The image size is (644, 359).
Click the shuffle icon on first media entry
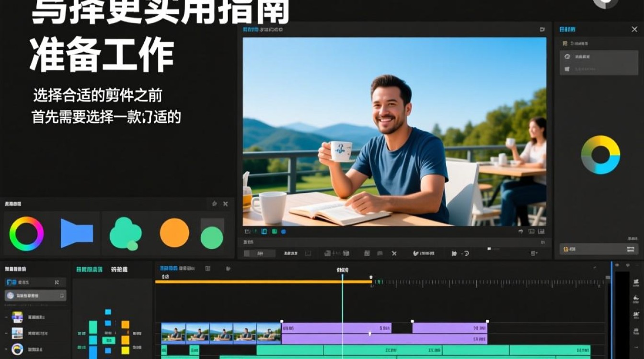coord(57,282)
